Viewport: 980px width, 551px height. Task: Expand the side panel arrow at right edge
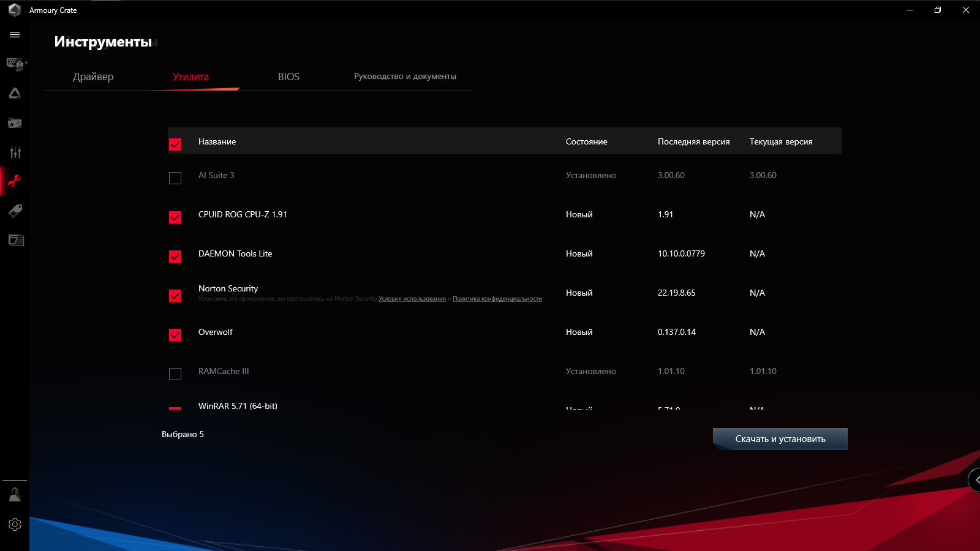(x=974, y=480)
